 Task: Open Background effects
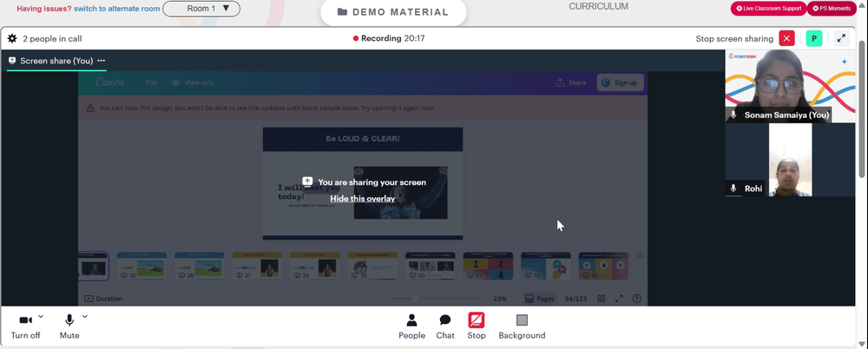coord(522,326)
